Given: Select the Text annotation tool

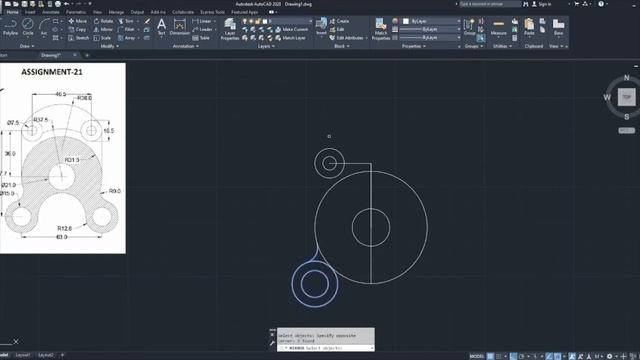Looking at the screenshot, I should pos(162,27).
